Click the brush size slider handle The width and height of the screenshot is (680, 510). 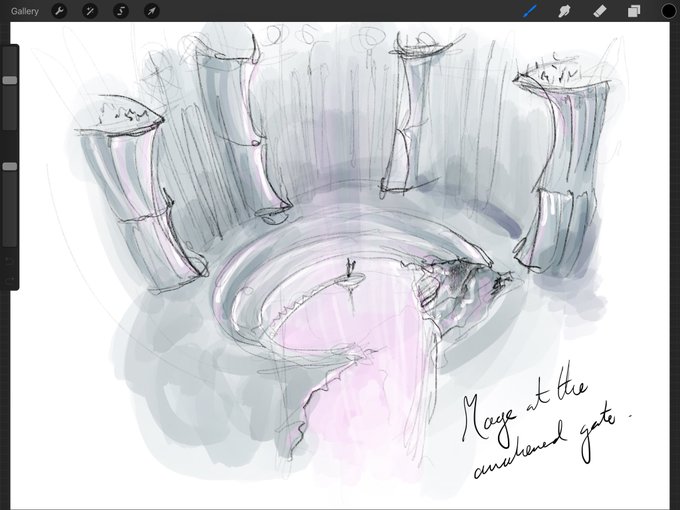[10, 80]
